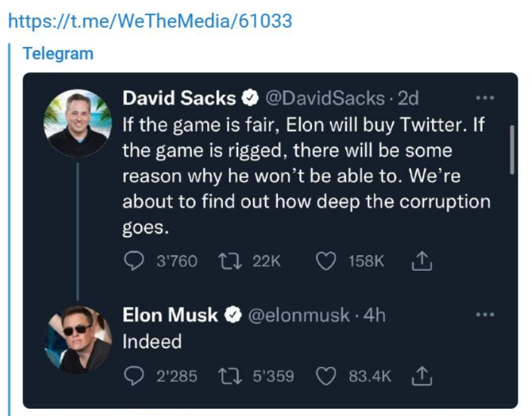This screenshot has height=416, width=532.
Task: Open more options on David Sacks' tweet
Action: pos(484,98)
